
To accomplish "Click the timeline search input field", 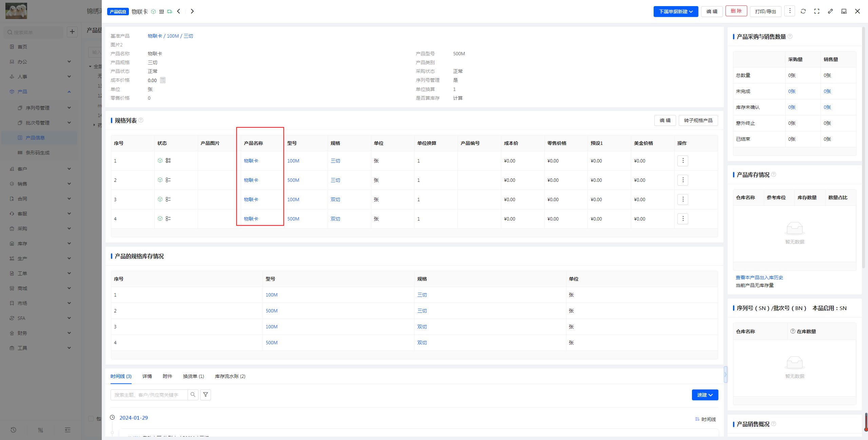I will pos(149,395).
